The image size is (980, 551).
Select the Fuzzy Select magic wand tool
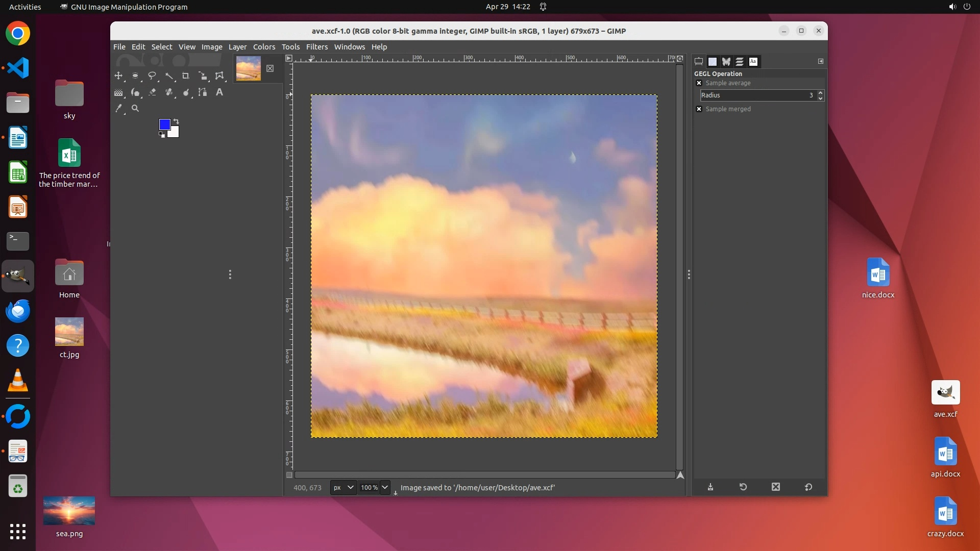[169, 76]
